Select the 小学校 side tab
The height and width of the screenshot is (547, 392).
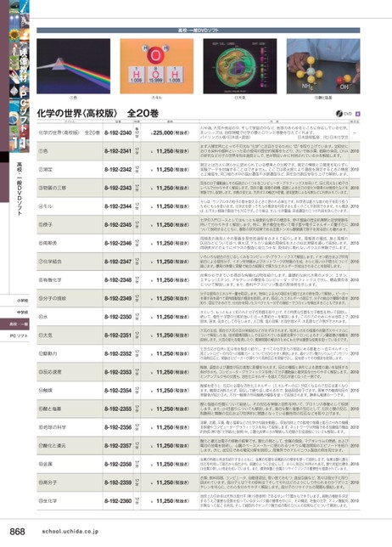point(20,301)
